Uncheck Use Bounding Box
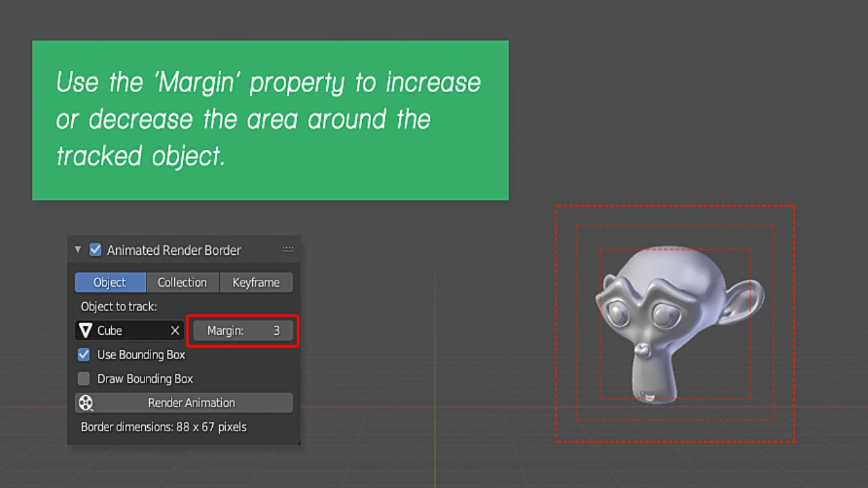This screenshot has width=868, height=488. (x=84, y=354)
